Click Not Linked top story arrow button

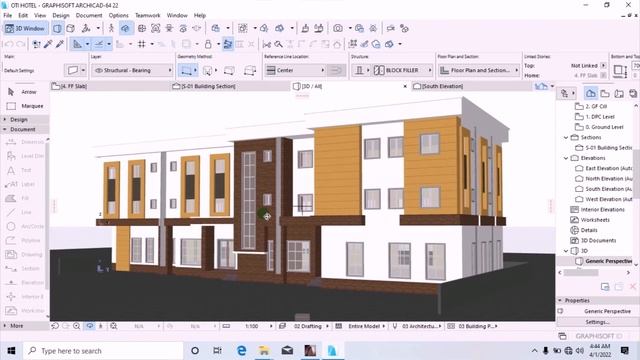603,65
